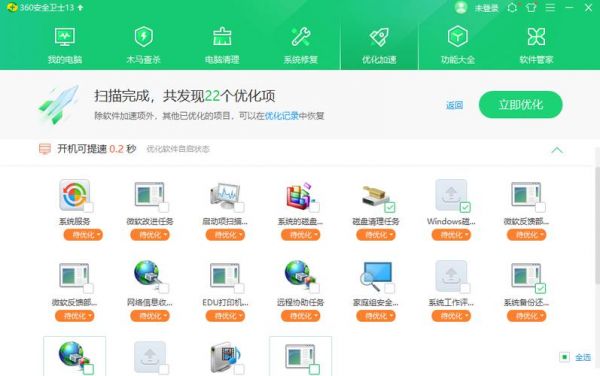The width and height of the screenshot is (600, 376).
Task: Open 待优化 dropdown under 家庭组安全
Action: coord(376,316)
